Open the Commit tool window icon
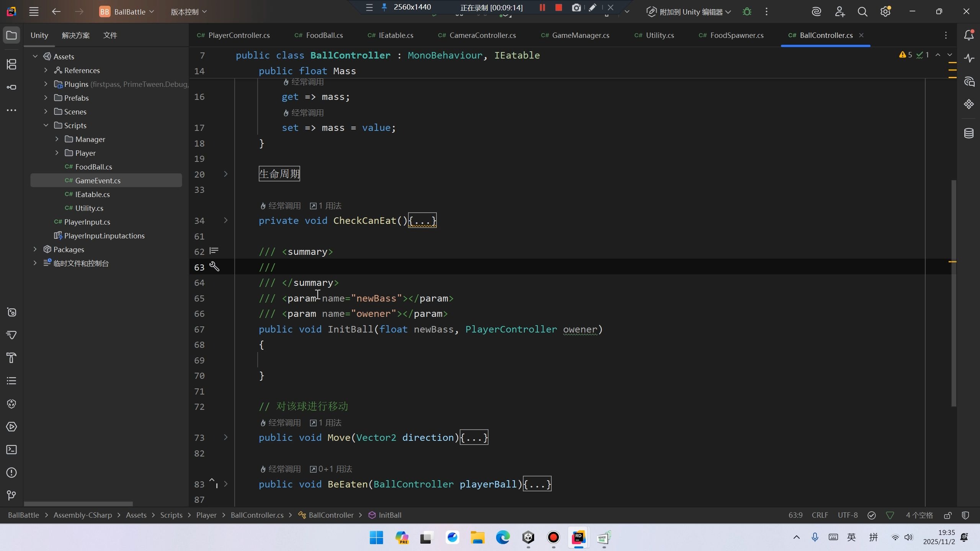Image resolution: width=980 pixels, height=551 pixels. click(x=11, y=87)
